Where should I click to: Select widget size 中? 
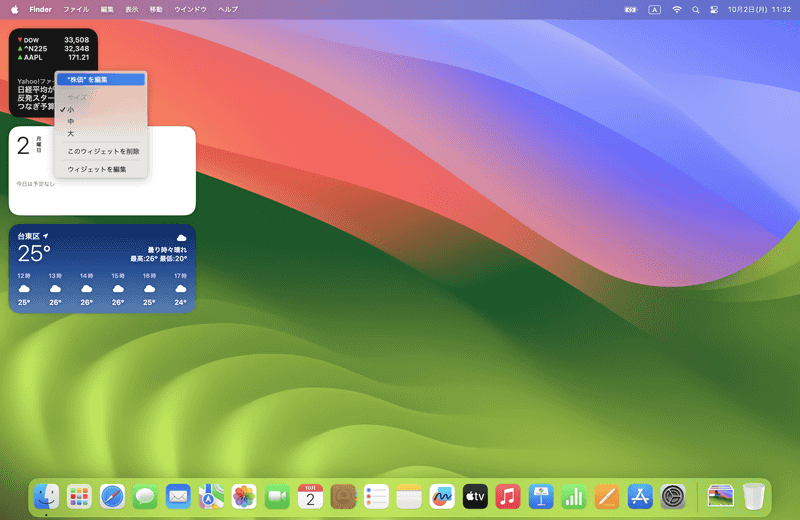click(101, 121)
